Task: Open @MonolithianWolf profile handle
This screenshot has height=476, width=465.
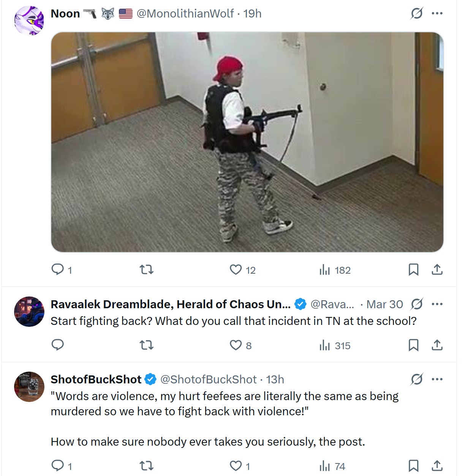Action: 185,14
